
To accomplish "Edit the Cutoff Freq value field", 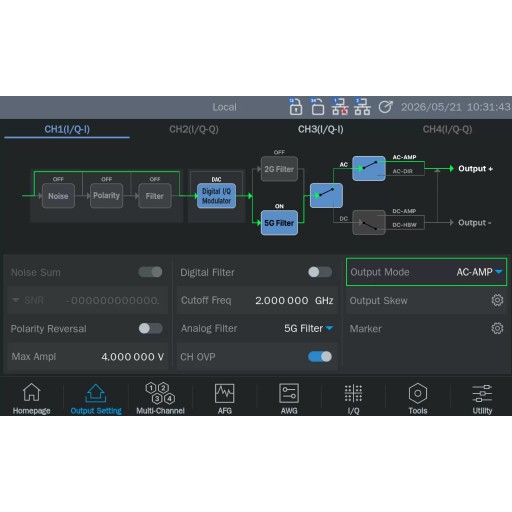I will tap(257, 300).
